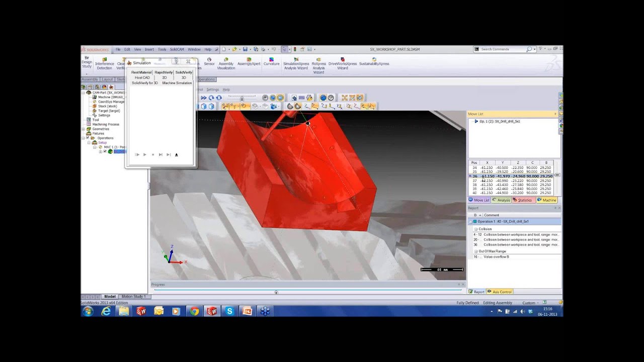Viewport: 644px width, 362px height.
Task: Open Interference Detection tool
Action: coord(105,63)
